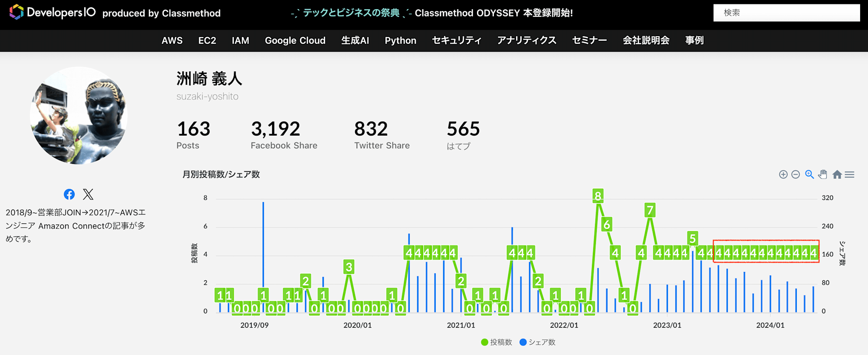The width and height of the screenshot is (868, 355).
Task: Click the DevelopersIO logo
Action: pyautogui.click(x=53, y=12)
